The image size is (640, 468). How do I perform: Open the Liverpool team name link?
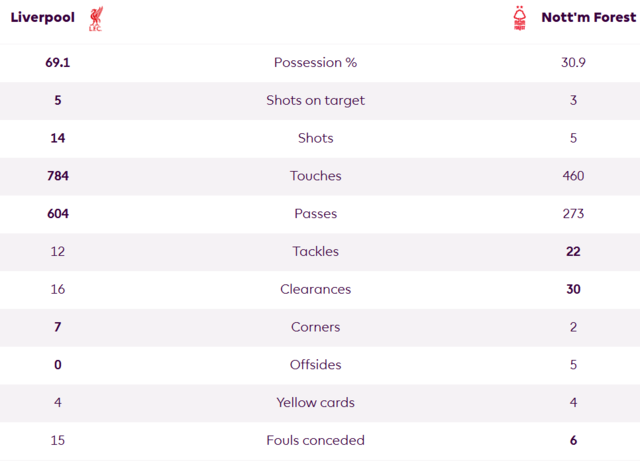pyautogui.click(x=43, y=18)
